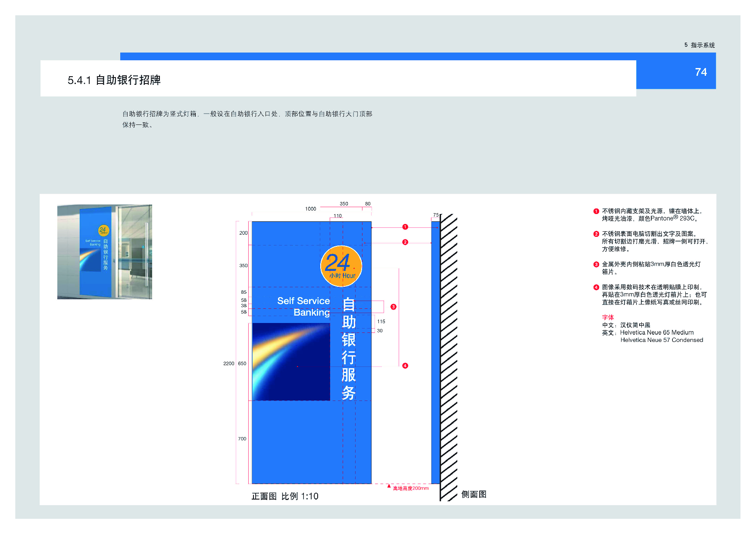Click the 30 dimension label
This screenshot has width=756, height=534.
(x=380, y=331)
